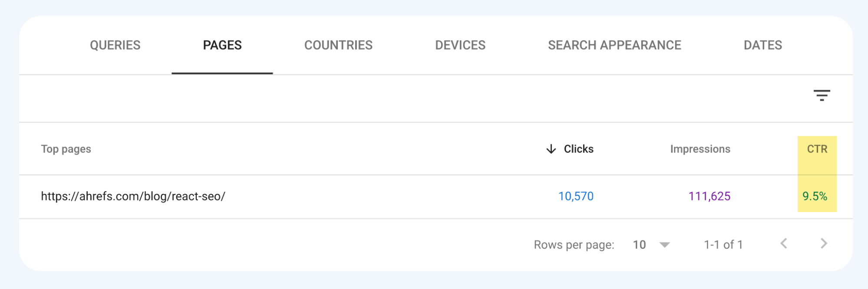Click the 10,570 clicks value
The width and height of the screenshot is (868, 289).
tap(576, 196)
